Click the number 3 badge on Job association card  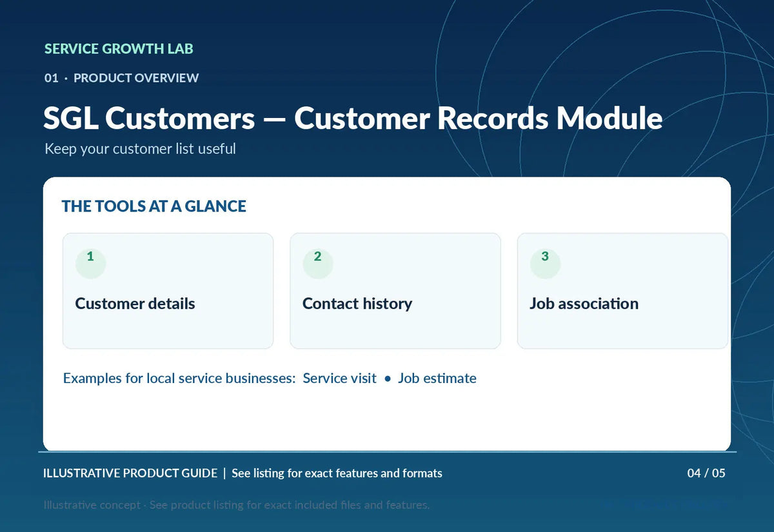[x=545, y=263]
